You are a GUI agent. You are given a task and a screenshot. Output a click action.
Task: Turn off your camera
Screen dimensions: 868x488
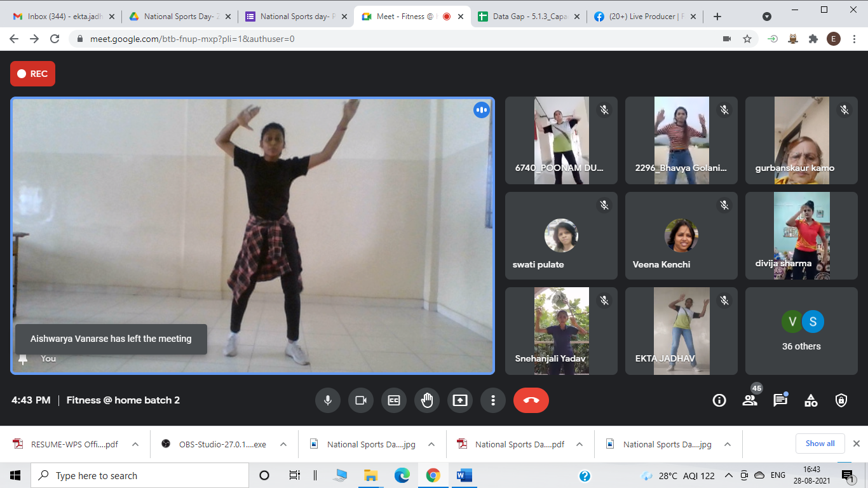[361, 400]
